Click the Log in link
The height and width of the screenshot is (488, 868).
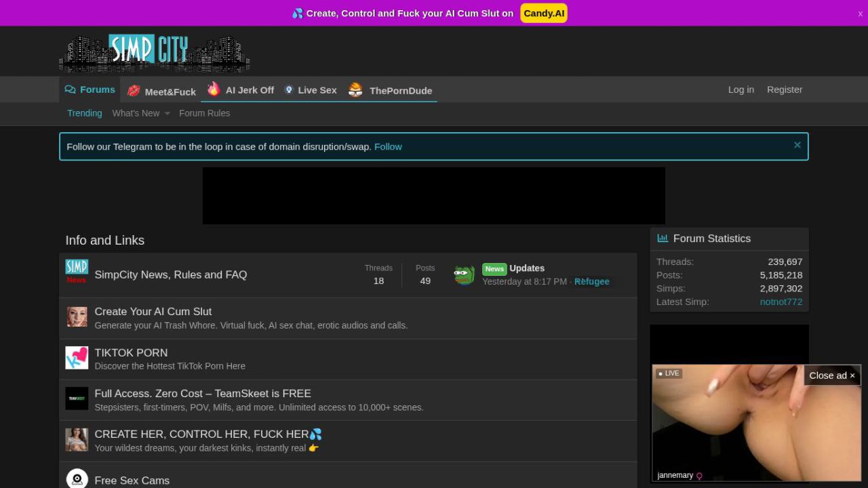741,89
